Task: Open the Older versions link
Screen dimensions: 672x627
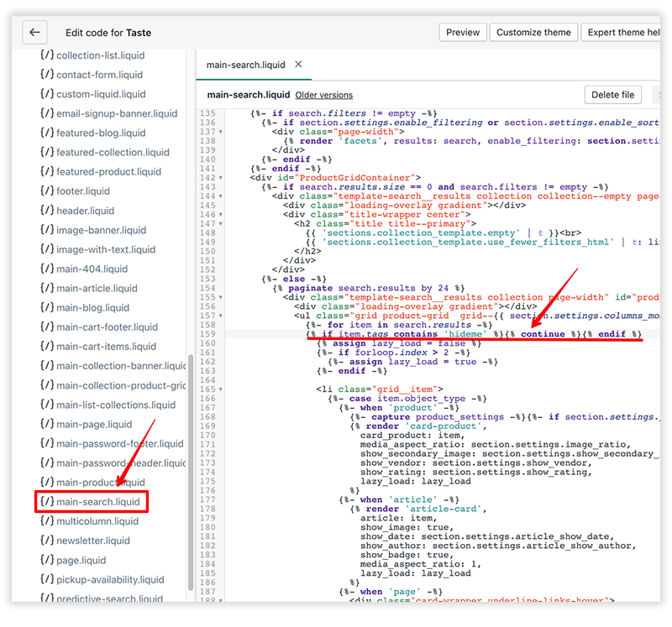Action: point(324,95)
